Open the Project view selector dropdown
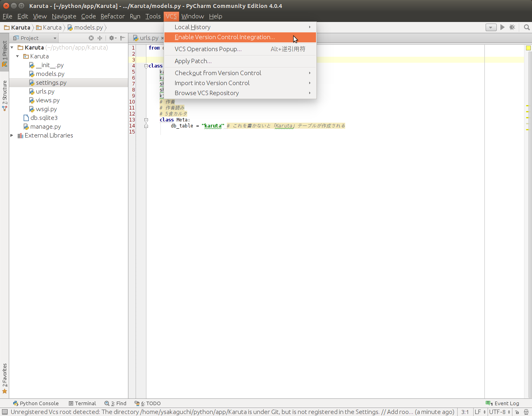Viewport: 532px width, 416px height. coord(35,38)
